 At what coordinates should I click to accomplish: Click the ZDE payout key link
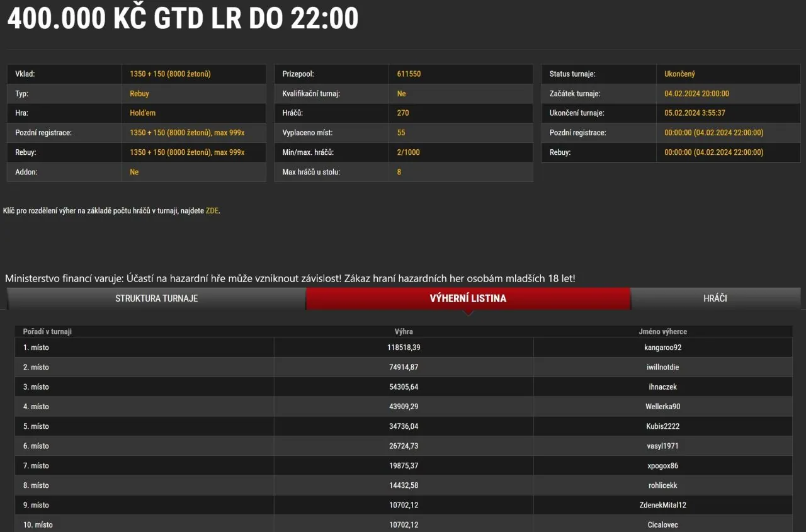pyautogui.click(x=212, y=211)
